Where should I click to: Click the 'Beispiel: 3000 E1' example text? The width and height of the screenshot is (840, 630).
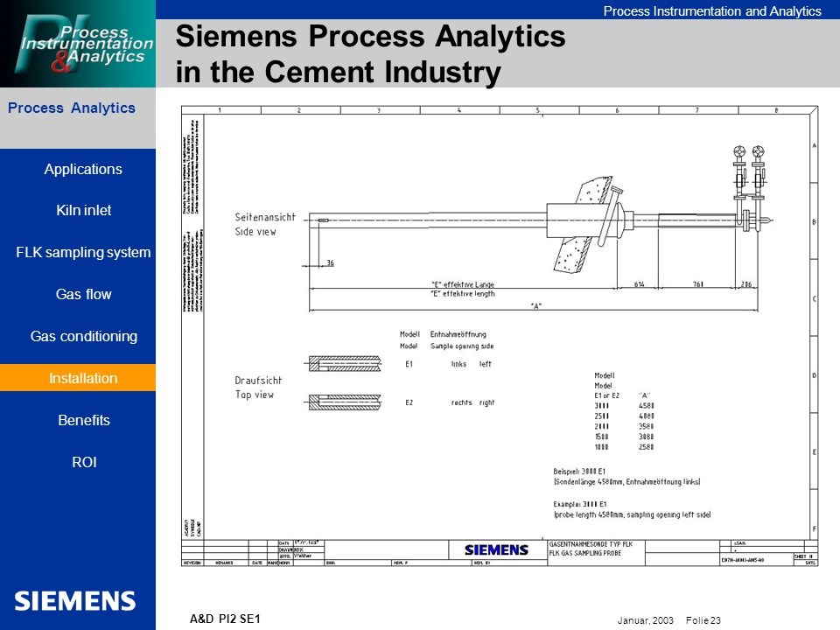[579, 472]
